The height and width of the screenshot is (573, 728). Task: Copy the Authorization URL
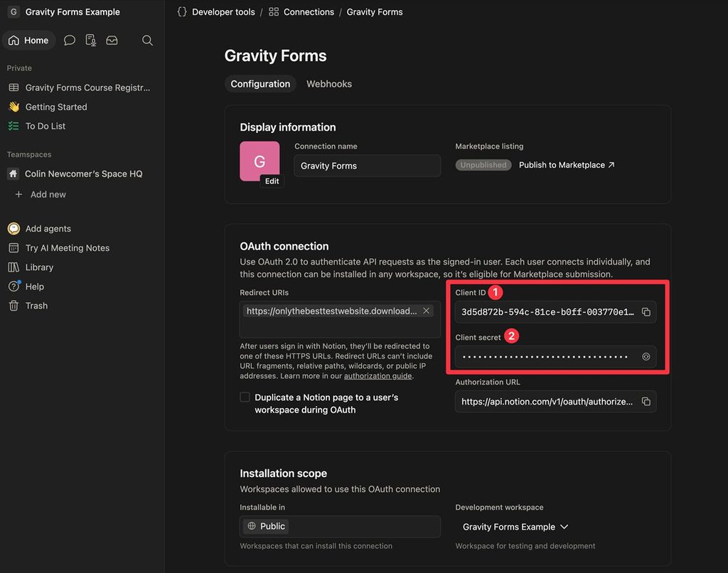pyautogui.click(x=646, y=402)
